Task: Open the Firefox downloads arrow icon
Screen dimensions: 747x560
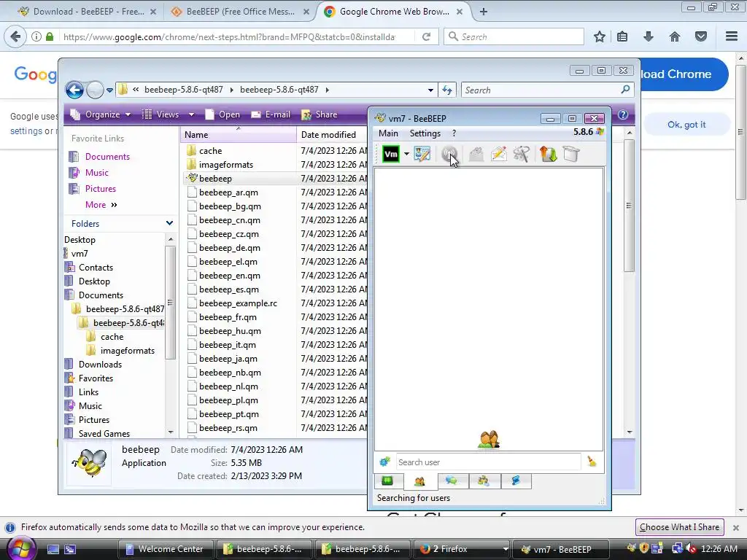Action: click(649, 36)
